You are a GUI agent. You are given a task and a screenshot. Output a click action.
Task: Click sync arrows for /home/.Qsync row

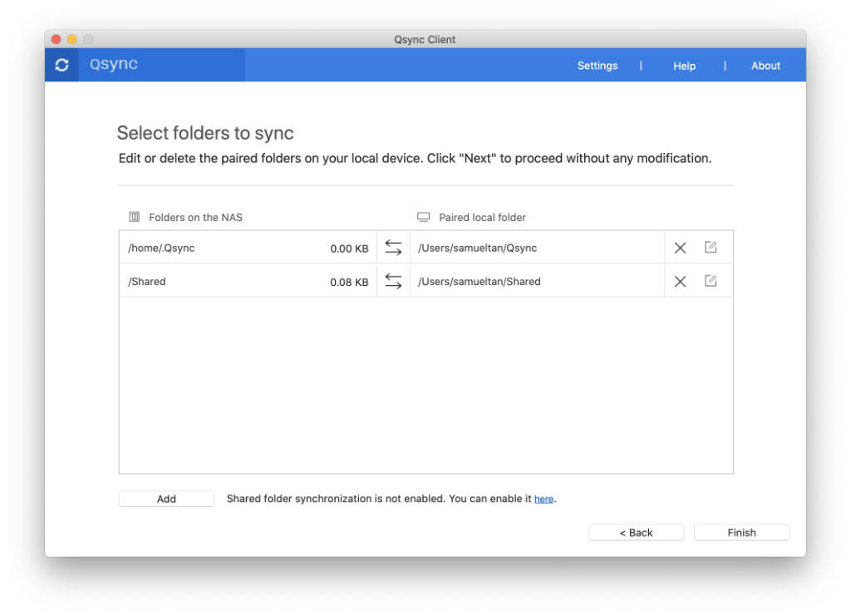click(x=393, y=248)
